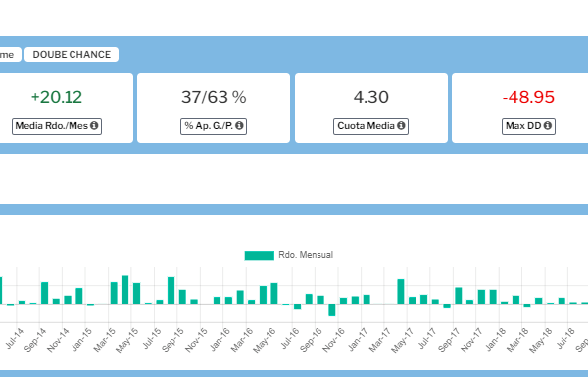The width and height of the screenshot is (588, 388).
Task: Click the Mar-17 axis label
Action: click(x=380, y=340)
